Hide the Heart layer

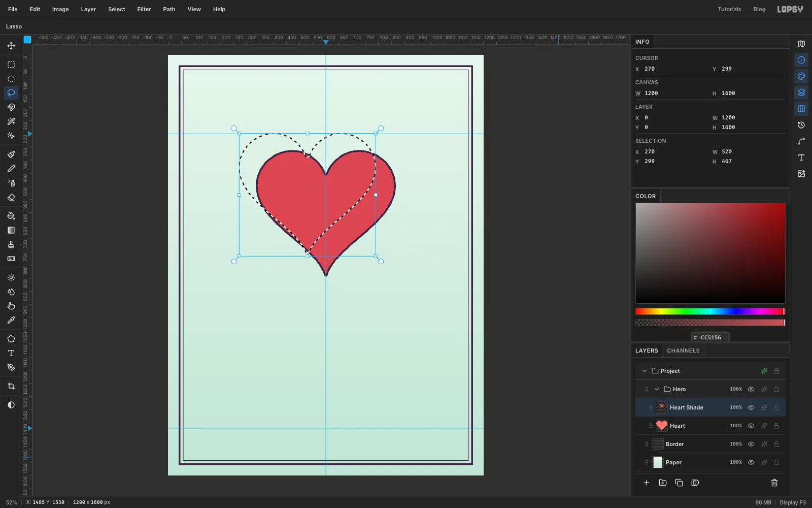click(751, 426)
